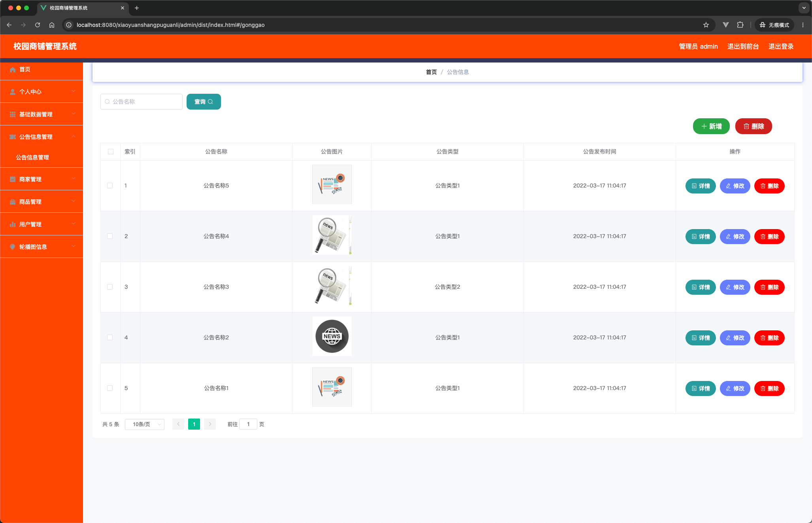Click the red bulk 删除 button above table
The width and height of the screenshot is (812, 523).
pyautogui.click(x=753, y=126)
